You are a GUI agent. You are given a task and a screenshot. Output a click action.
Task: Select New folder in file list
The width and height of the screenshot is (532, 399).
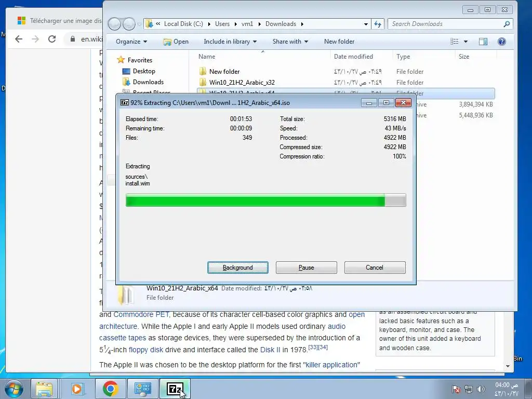[x=224, y=72]
